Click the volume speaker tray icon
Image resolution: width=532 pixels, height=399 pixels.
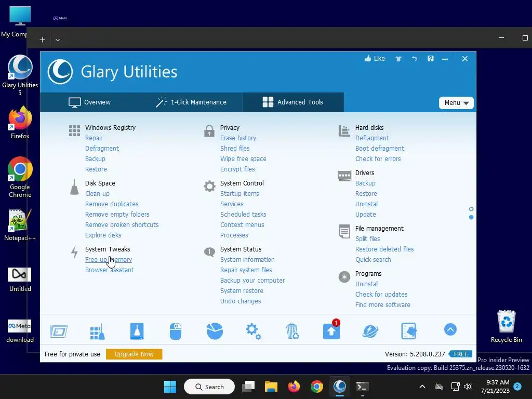coord(468,387)
